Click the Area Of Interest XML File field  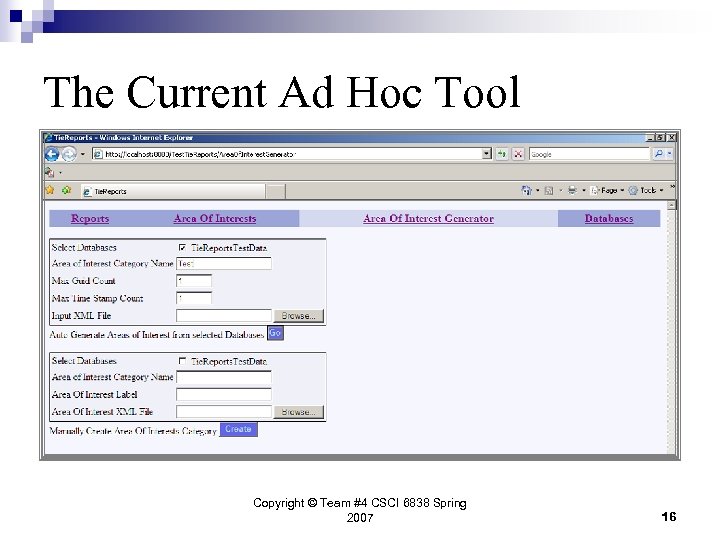(224, 411)
